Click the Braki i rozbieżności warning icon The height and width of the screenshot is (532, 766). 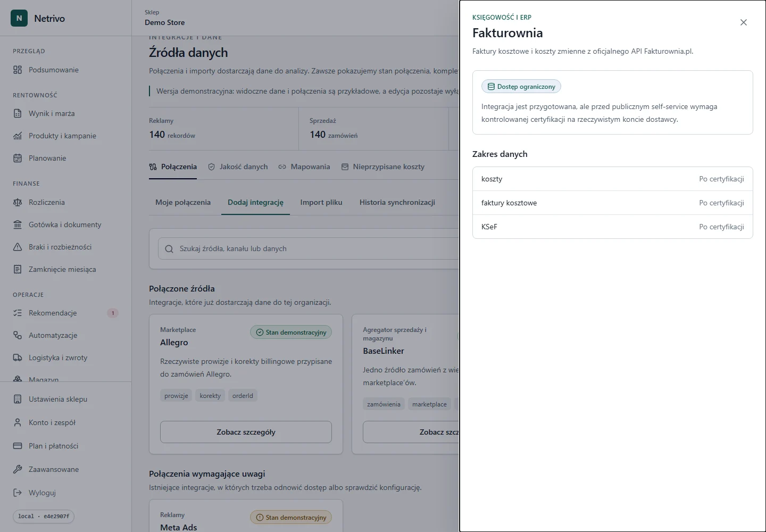tap(18, 247)
